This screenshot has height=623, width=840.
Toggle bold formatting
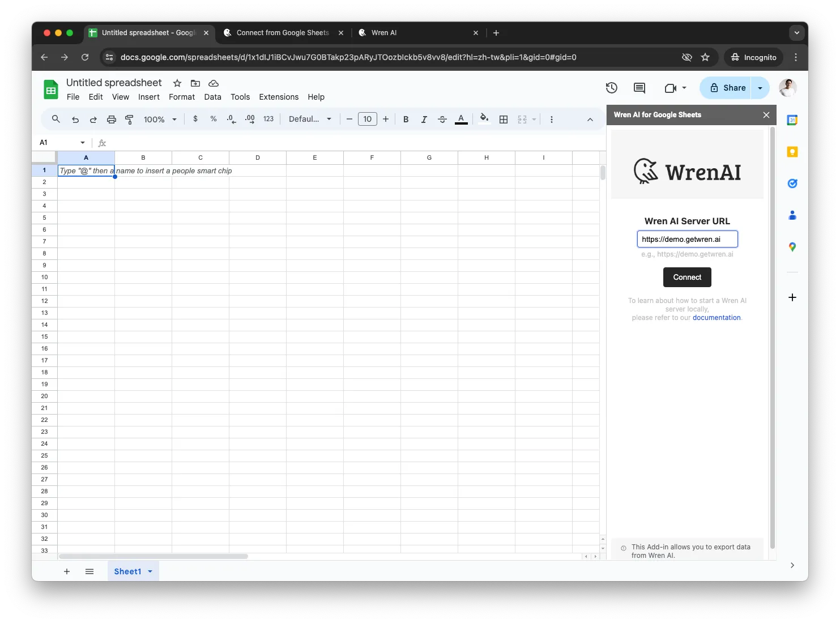(406, 119)
